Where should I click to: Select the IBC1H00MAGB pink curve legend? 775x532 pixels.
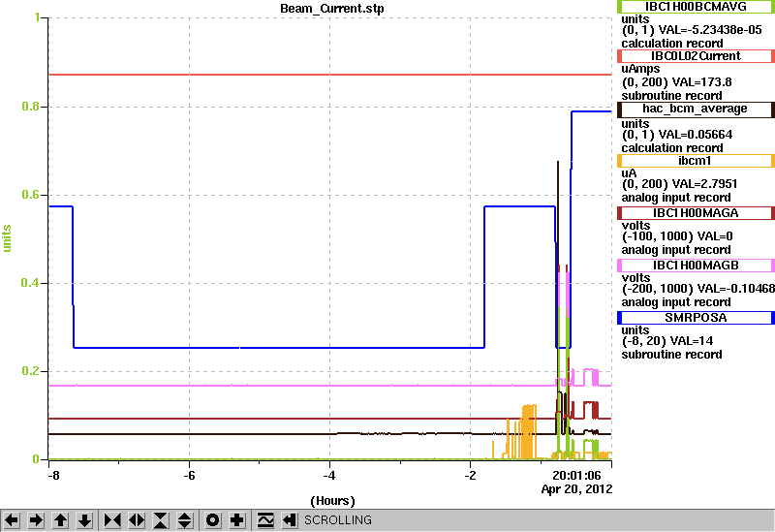click(696, 266)
